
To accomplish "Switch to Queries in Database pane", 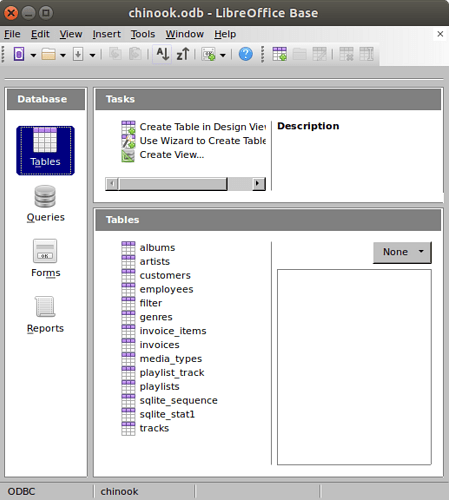I will [x=46, y=204].
